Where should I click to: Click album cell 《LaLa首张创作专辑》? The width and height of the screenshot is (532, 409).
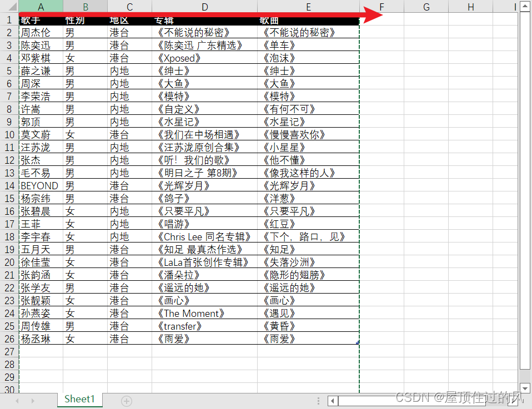[x=204, y=262]
